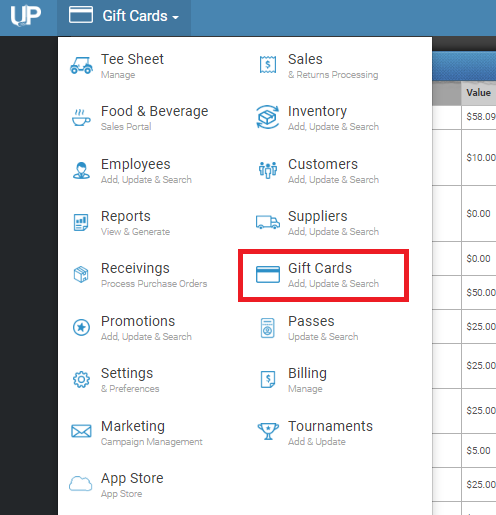Click '& Preferences' subtitle
The image size is (496, 515).
(130, 389)
